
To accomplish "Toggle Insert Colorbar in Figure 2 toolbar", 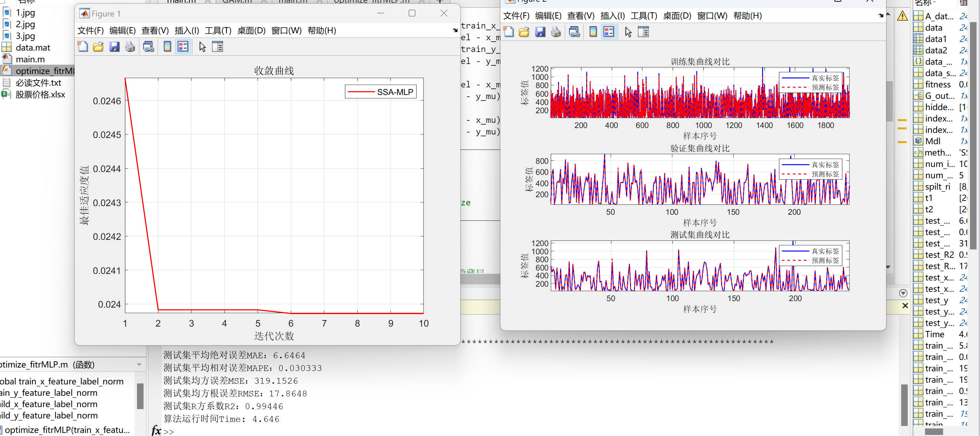I will pyautogui.click(x=593, y=32).
